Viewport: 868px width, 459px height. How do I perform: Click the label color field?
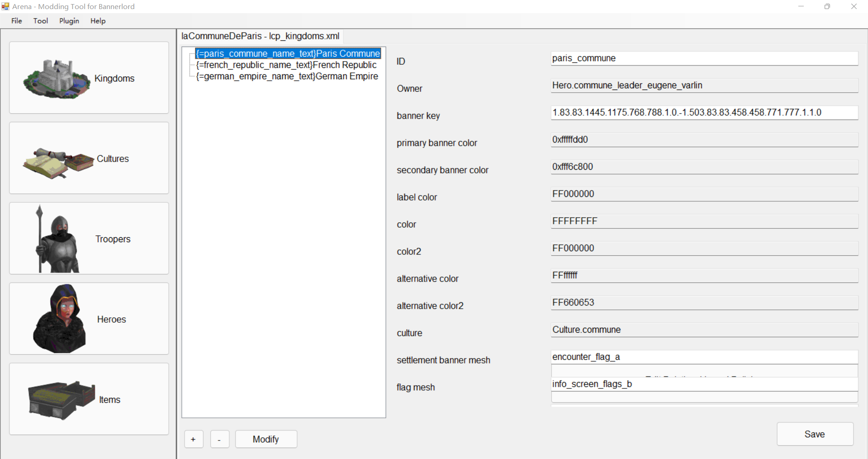point(704,194)
